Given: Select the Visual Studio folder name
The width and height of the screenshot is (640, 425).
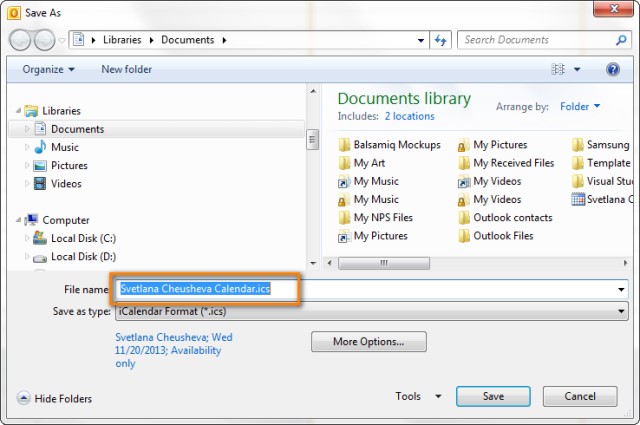Looking at the screenshot, I should pos(609,181).
